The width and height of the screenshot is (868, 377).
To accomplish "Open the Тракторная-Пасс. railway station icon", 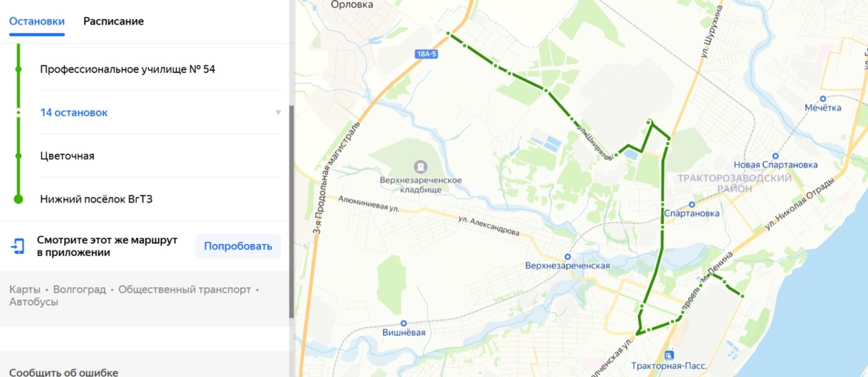I will (x=668, y=355).
